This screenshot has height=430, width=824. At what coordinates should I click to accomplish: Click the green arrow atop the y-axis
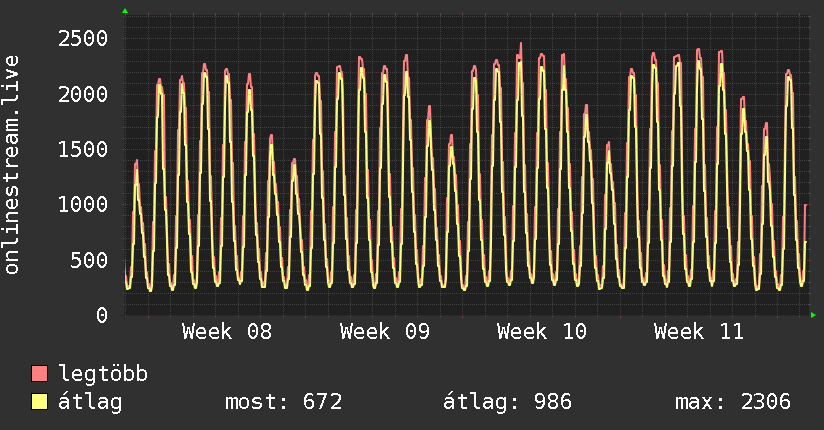coord(125,11)
